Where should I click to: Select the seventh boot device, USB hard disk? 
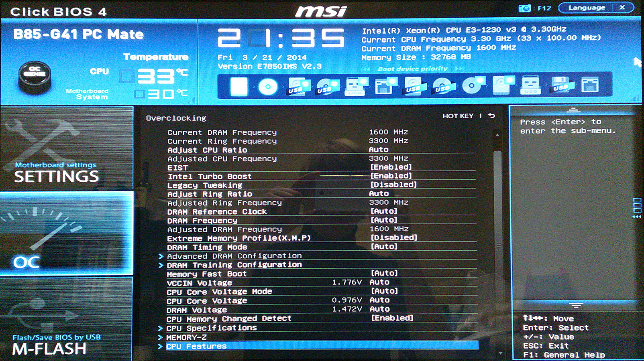click(414, 86)
